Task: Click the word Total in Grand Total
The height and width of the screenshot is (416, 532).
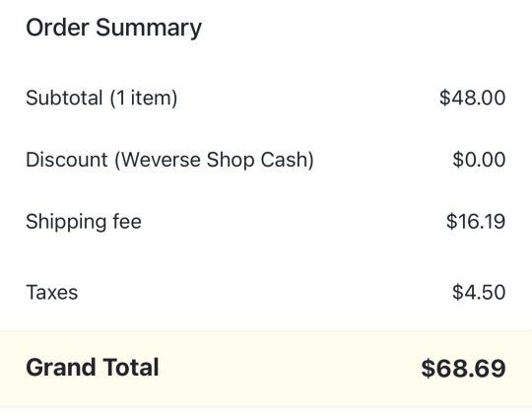Action: [x=131, y=368]
